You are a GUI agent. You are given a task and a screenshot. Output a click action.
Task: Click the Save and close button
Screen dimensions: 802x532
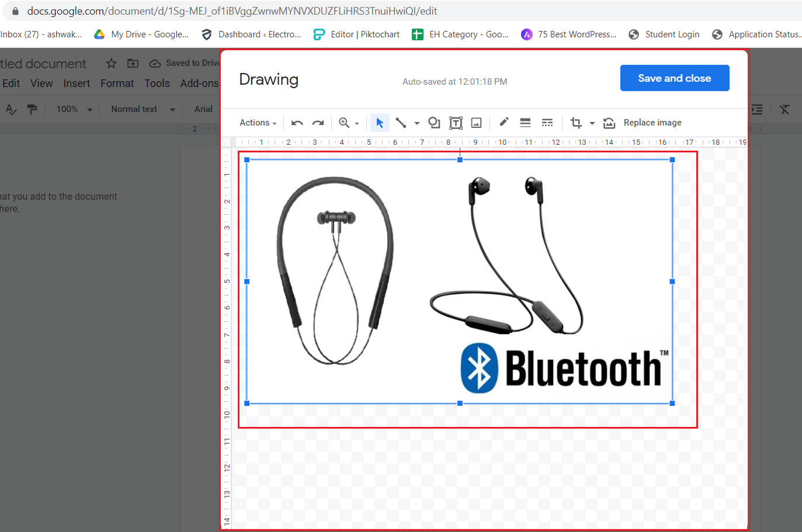pos(674,78)
